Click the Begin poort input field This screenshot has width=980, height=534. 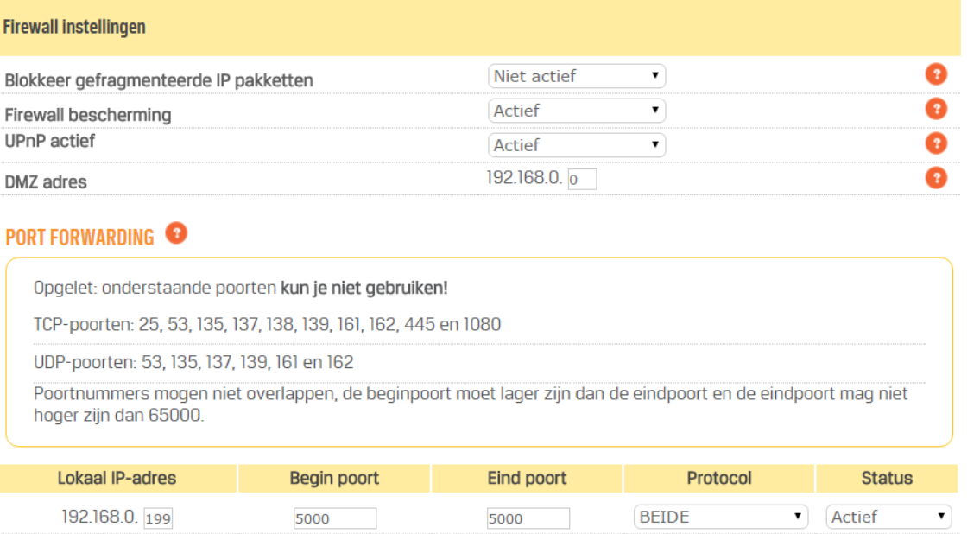(335, 518)
